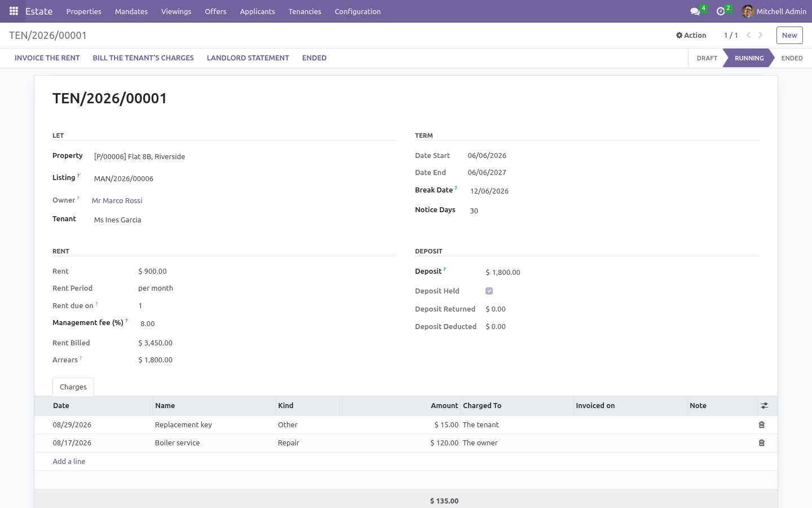This screenshot has width=812, height=508.
Task: Click the Arrears value $ 1,800.00
Action: click(156, 360)
